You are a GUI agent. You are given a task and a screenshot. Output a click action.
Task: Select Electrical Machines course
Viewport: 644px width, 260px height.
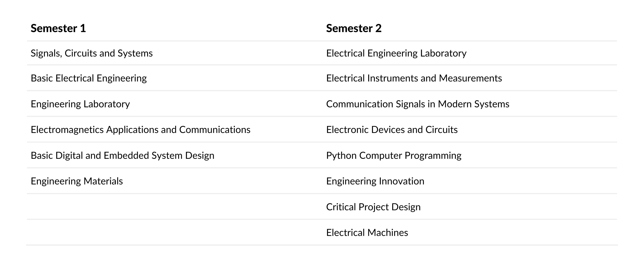point(367,233)
